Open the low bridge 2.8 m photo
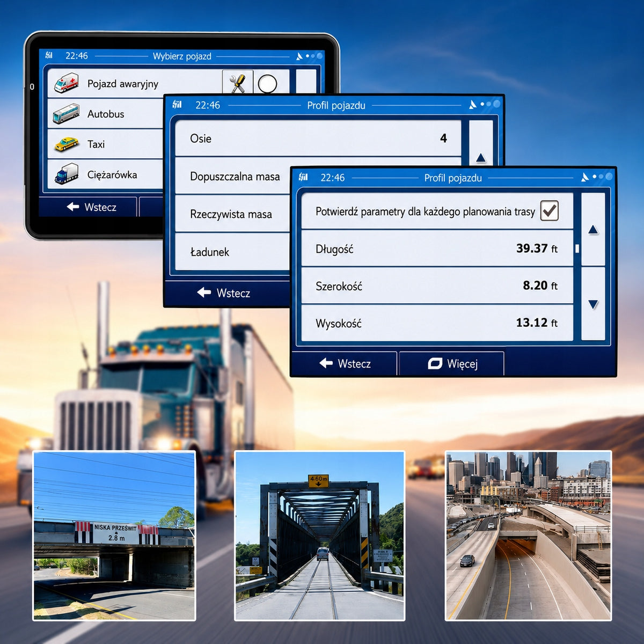 [x=114, y=536]
